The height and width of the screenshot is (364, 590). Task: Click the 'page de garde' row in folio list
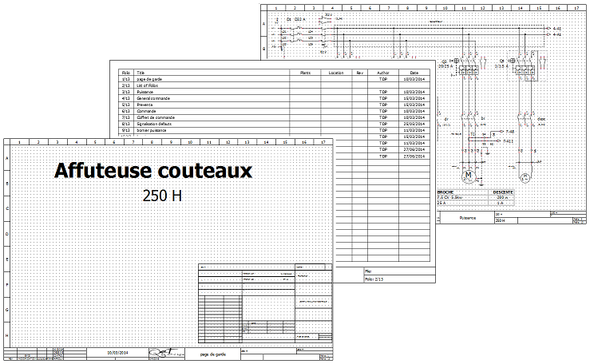[149, 80]
